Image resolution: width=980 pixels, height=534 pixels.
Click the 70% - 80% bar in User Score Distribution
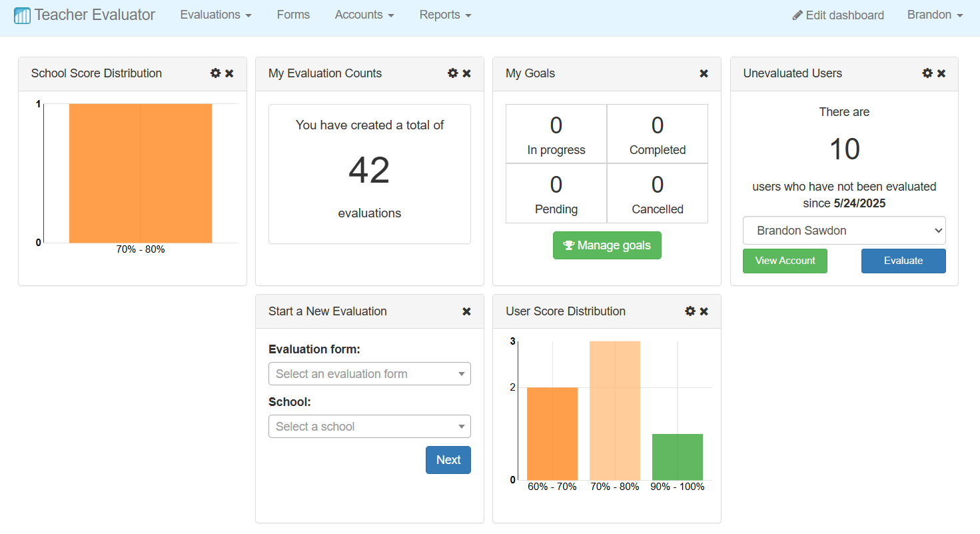coord(615,411)
